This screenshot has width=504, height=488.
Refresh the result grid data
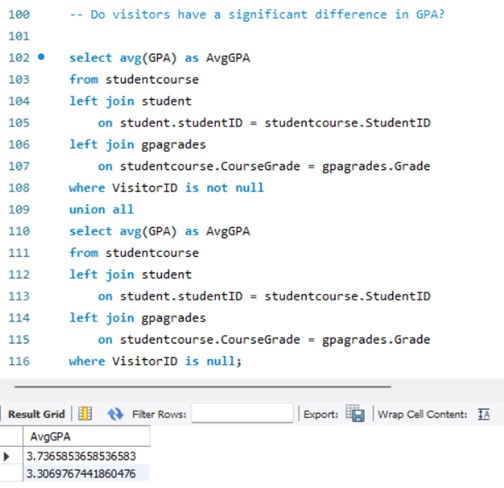(x=115, y=414)
